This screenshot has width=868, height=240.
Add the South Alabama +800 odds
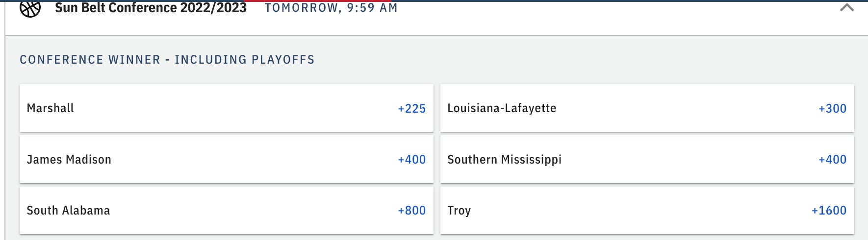point(411,210)
